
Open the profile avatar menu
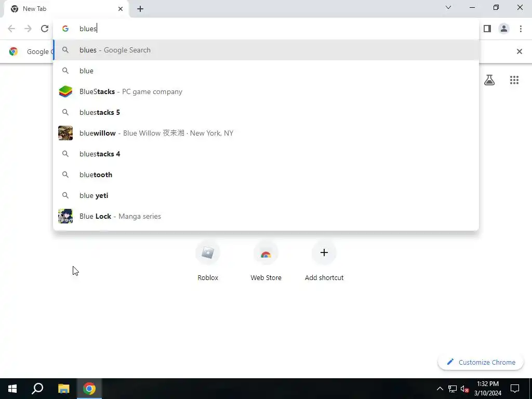pyautogui.click(x=504, y=29)
